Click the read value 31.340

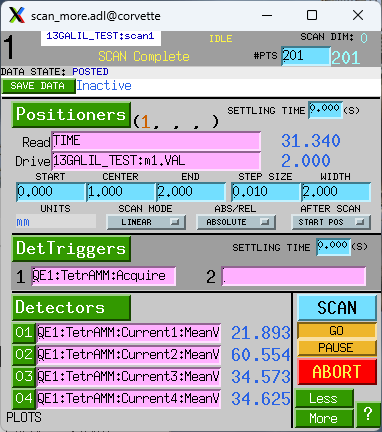(x=311, y=141)
